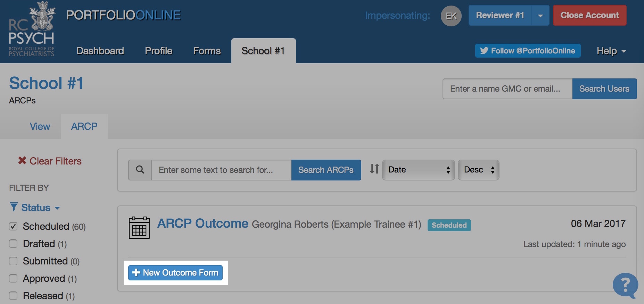The width and height of the screenshot is (644, 304).
Task: Click the New Outcome Form button
Action: 175,273
